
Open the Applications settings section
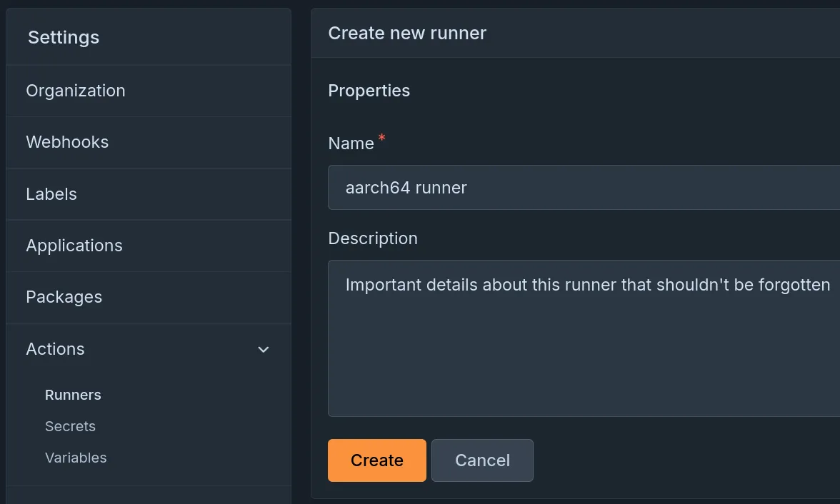[x=74, y=245]
